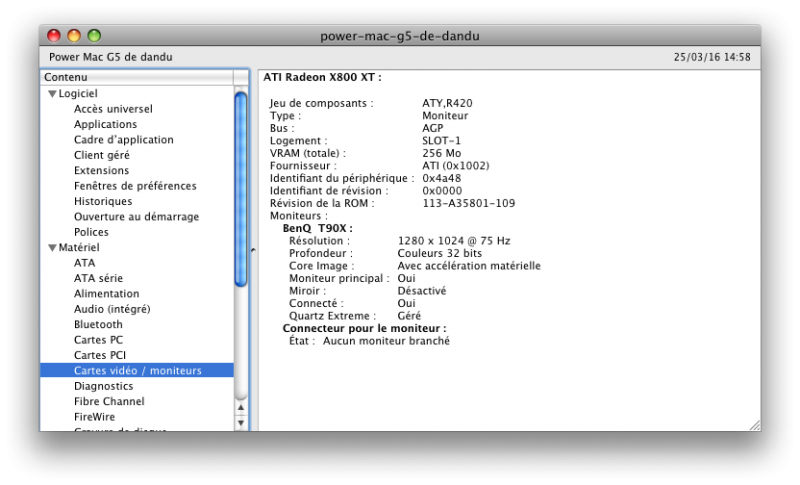The image size is (800, 485).
Task: Click the BenQ T90X monitor heading
Action: pyautogui.click(x=317, y=228)
